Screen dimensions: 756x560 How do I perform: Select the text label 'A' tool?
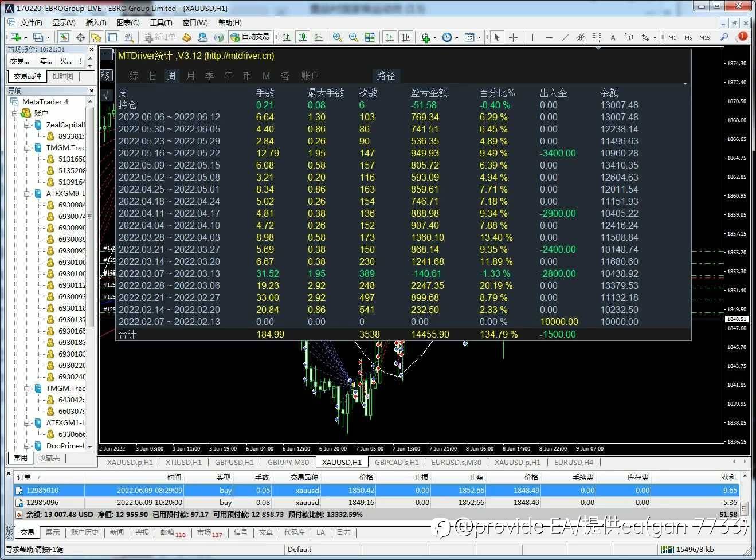pos(613,37)
